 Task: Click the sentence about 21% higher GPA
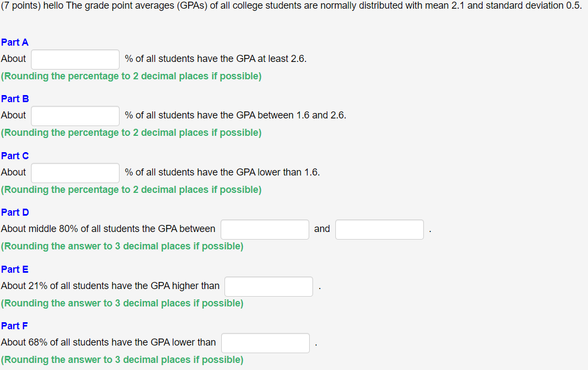point(110,286)
